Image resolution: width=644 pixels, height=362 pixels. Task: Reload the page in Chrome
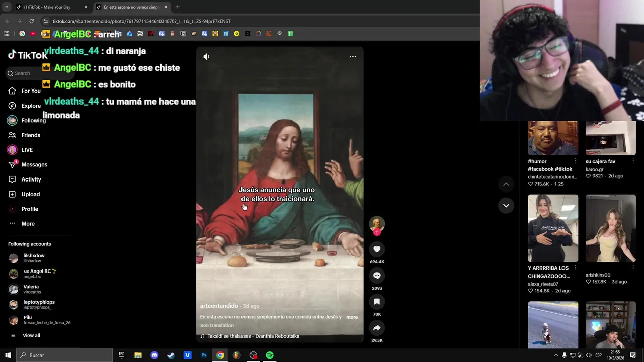31,21
